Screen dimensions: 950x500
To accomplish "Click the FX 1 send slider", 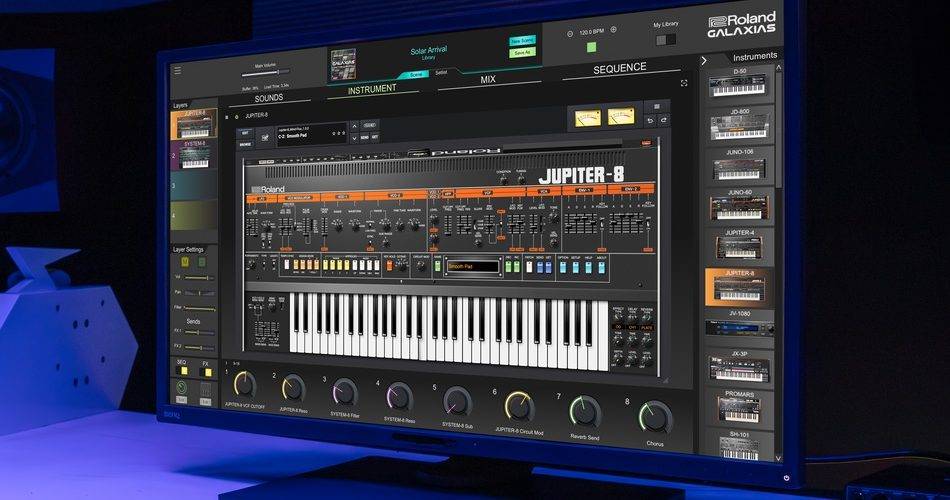I will (199, 332).
